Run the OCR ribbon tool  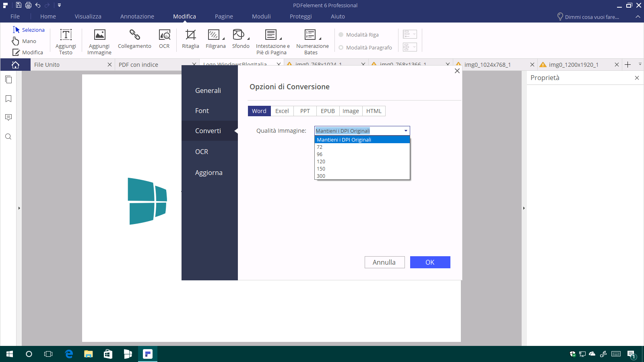click(x=164, y=39)
